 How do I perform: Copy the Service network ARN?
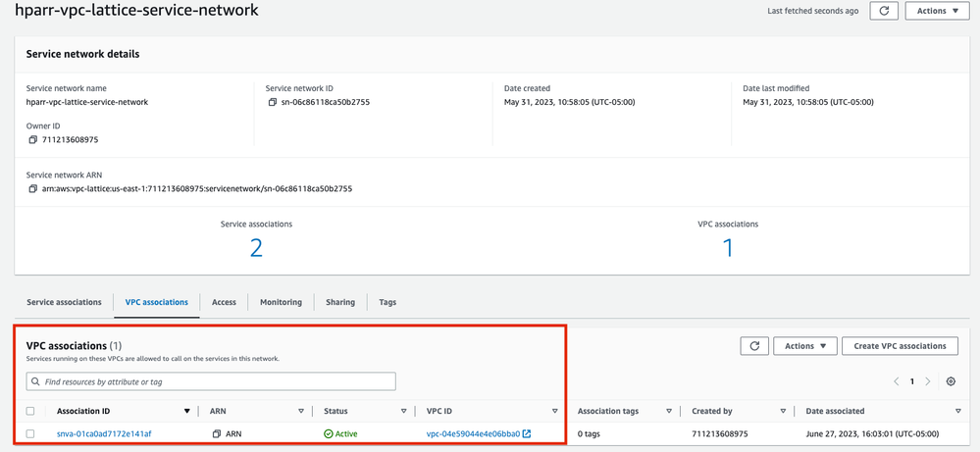click(32, 188)
